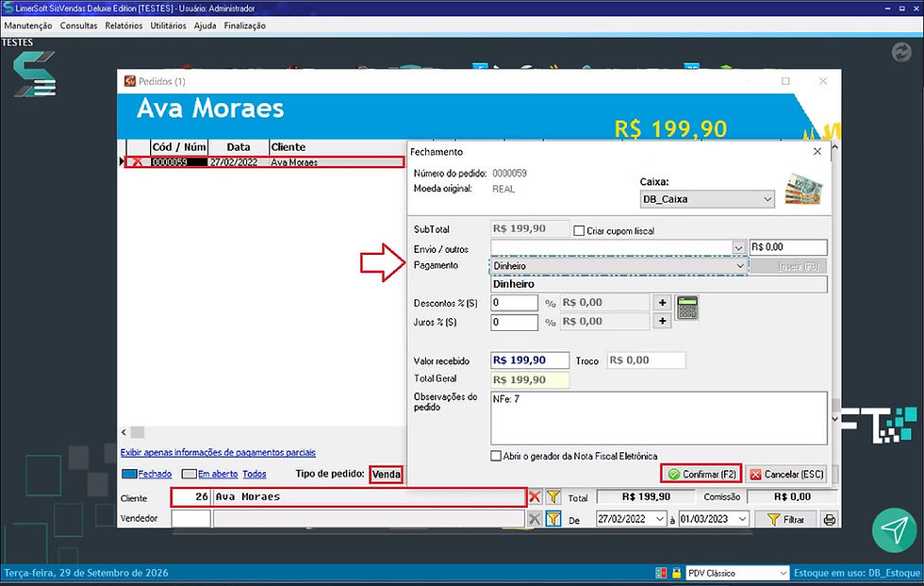The height and width of the screenshot is (586, 924).
Task: Click the funnel icon in the Cliente row
Action: coord(553,497)
